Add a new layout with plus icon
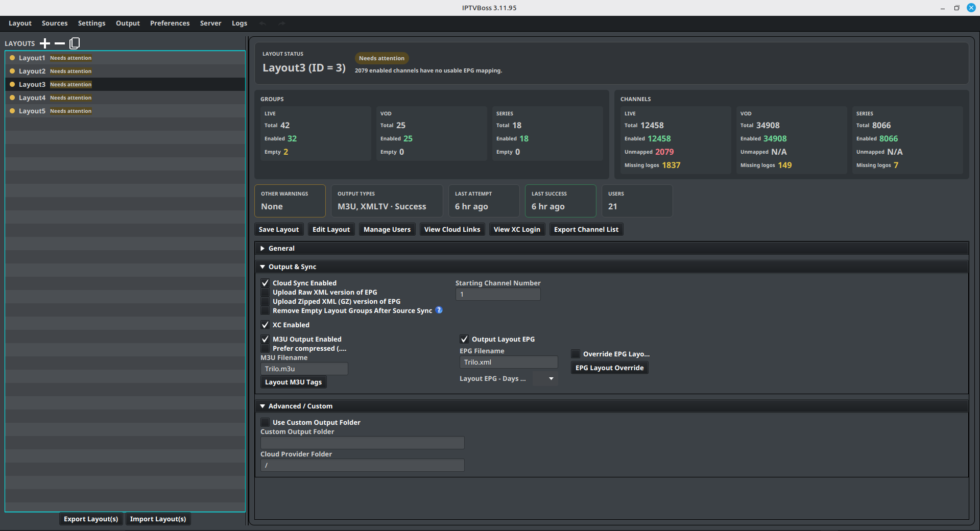 click(45, 43)
